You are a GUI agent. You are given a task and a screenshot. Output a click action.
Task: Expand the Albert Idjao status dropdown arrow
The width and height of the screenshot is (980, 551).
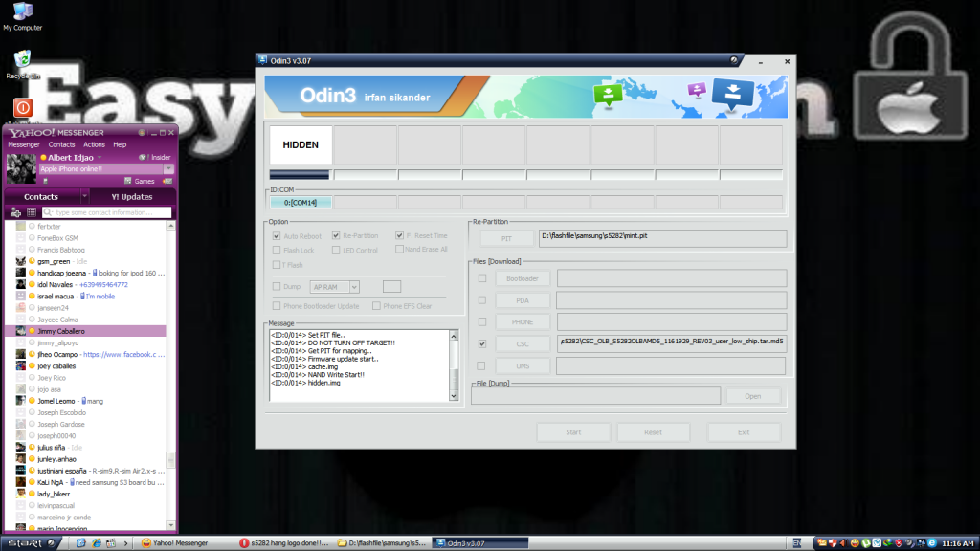pyautogui.click(x=100, y=158)
